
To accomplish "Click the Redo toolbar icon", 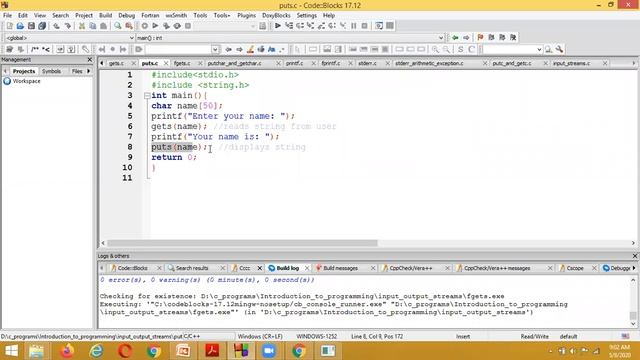I will [67, 26].
